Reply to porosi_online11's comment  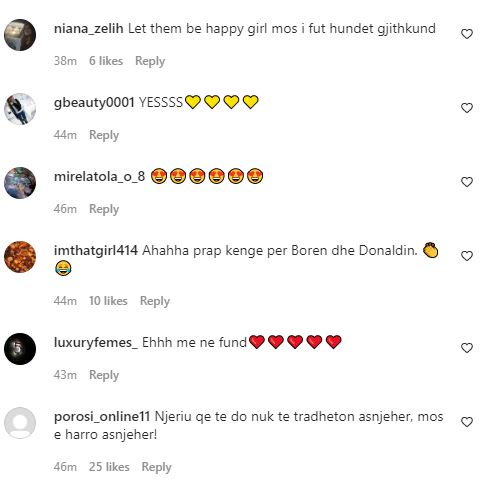[156, 467]
